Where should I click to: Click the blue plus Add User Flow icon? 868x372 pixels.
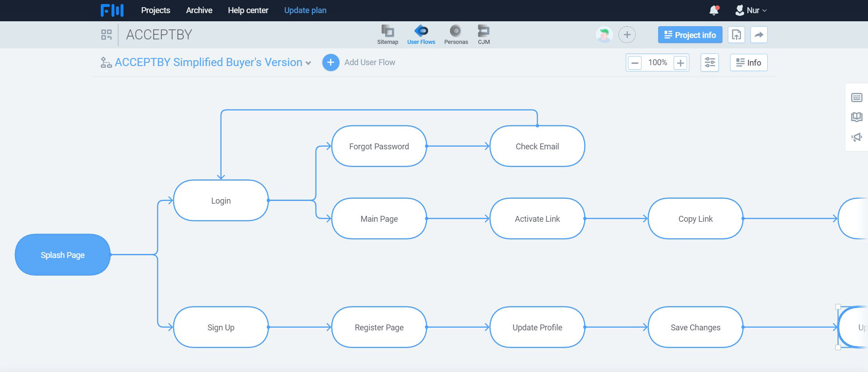[x=330, y=62]
